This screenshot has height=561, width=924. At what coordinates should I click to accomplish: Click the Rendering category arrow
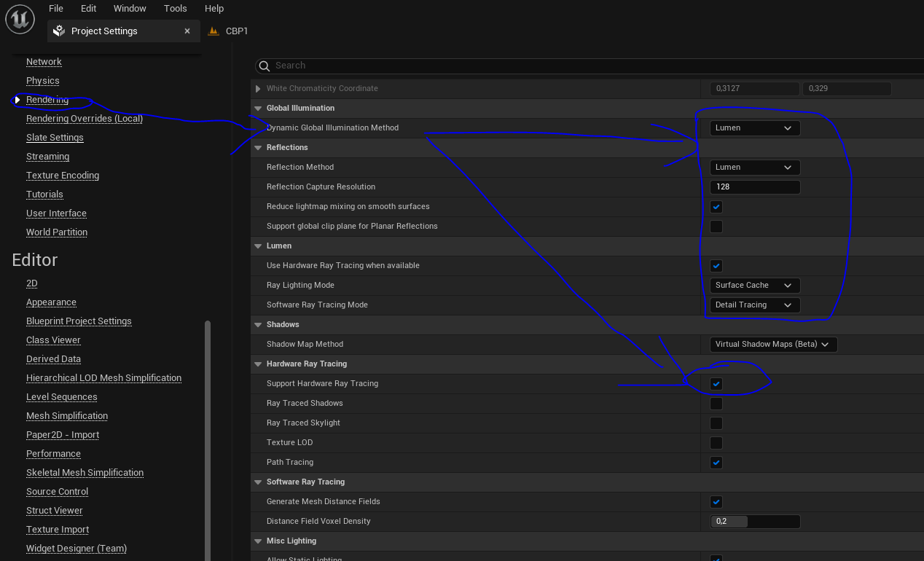17,100
